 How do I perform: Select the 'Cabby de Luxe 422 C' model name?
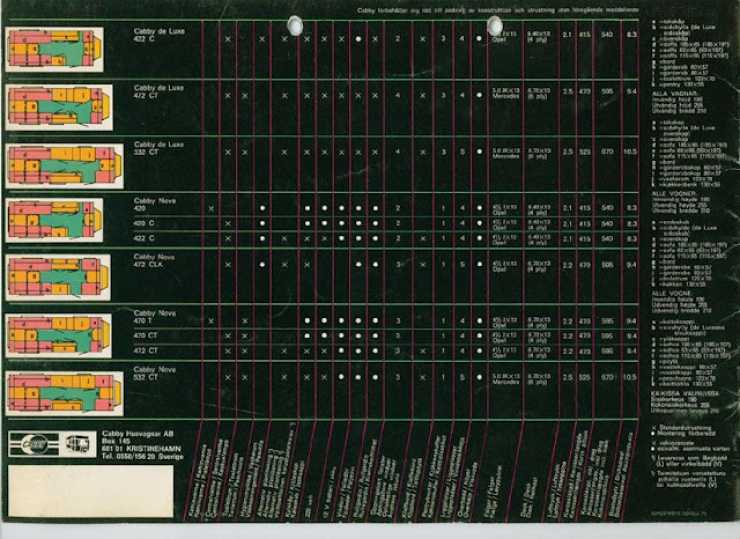point(159,34)
